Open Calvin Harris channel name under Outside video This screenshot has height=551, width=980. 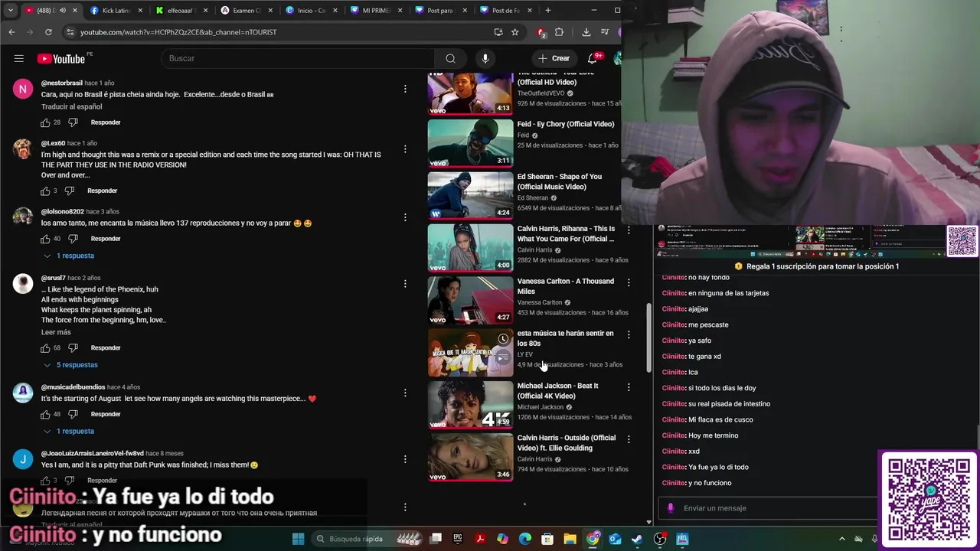(x=534, y=459)
